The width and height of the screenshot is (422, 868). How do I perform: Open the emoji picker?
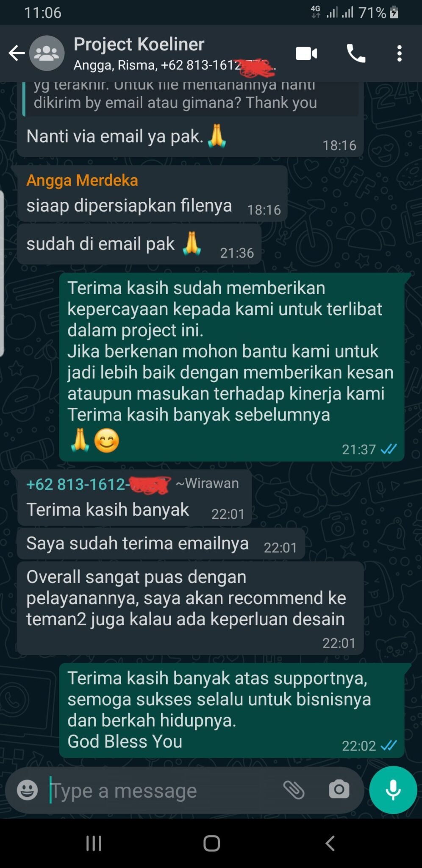tap(28, 790)
